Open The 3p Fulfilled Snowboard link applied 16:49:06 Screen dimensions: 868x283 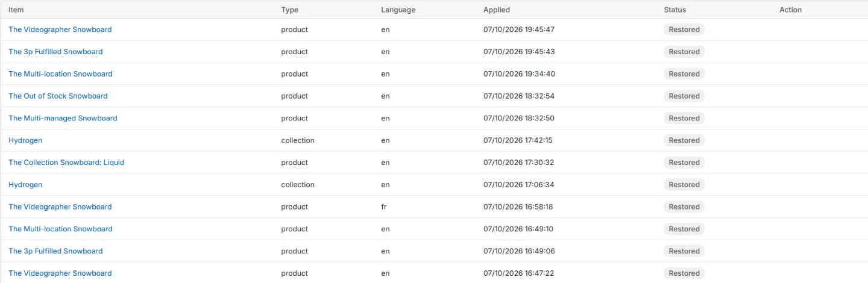(55, 251)
